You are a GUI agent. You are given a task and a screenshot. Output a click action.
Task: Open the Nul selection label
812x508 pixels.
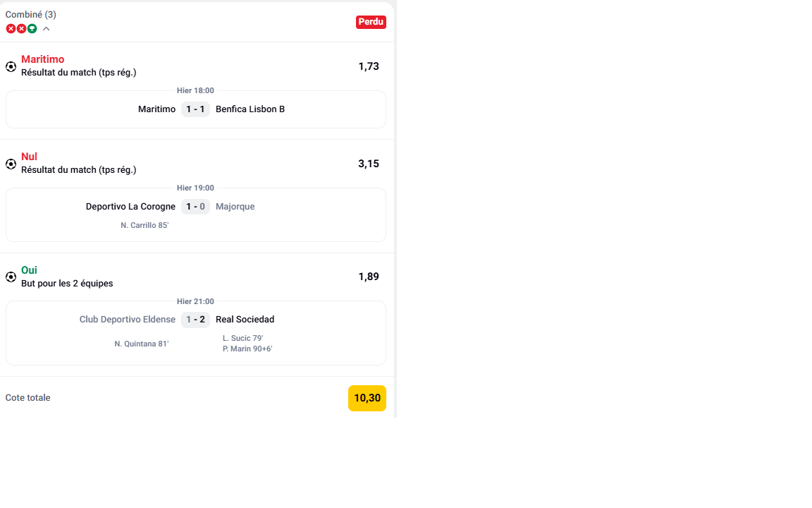(x=29, y=157)
